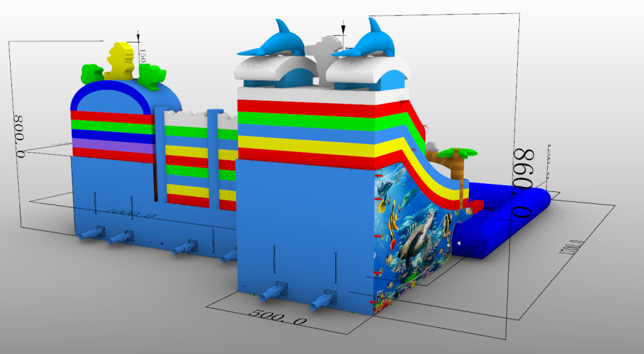The height and width of the screenshot is (354, 644).
Task: Click the front tower's left blower tube
Action: coord(271,293)
